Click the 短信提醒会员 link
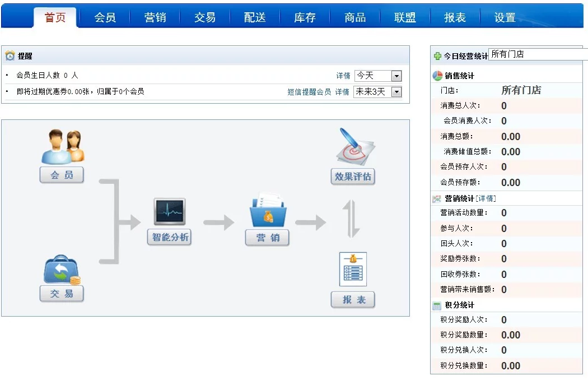 (309, 92)
